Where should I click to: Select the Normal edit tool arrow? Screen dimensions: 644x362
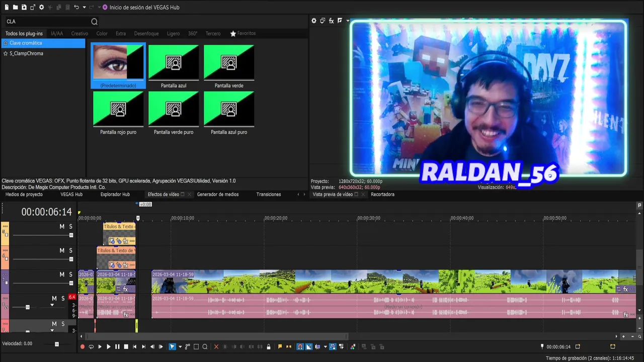pyautogui.click(x=172, y=347)
